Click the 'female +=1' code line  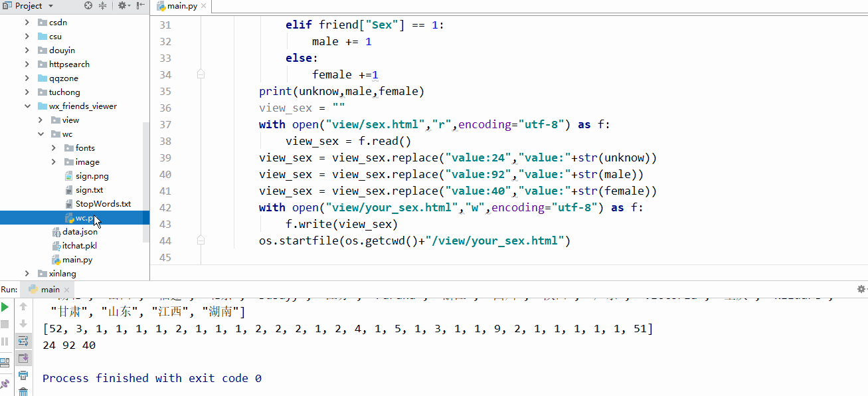coord(345,74)
